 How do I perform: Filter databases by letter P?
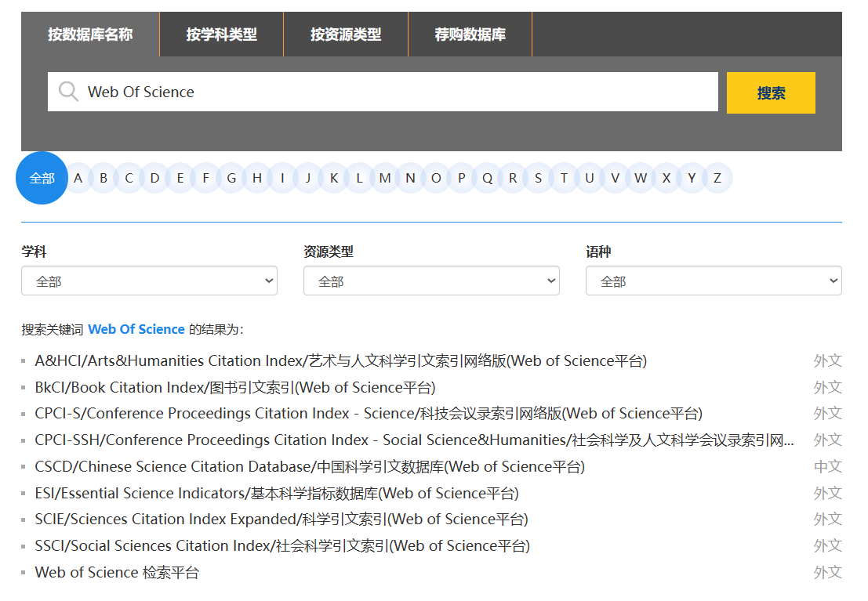(462, 178)
